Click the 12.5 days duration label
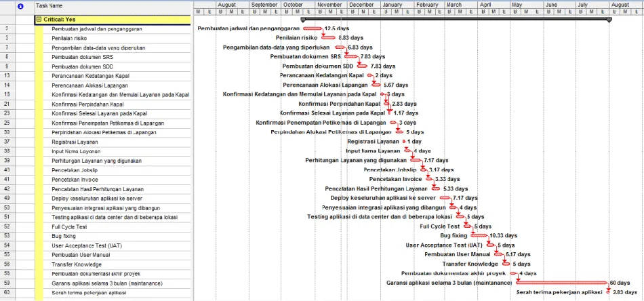 (x=337, y=28)
